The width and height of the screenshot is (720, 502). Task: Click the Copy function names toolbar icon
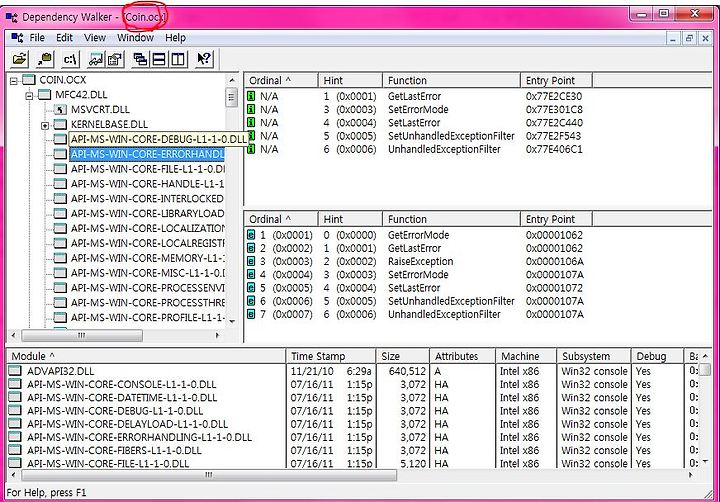click(x=45, y=59)
